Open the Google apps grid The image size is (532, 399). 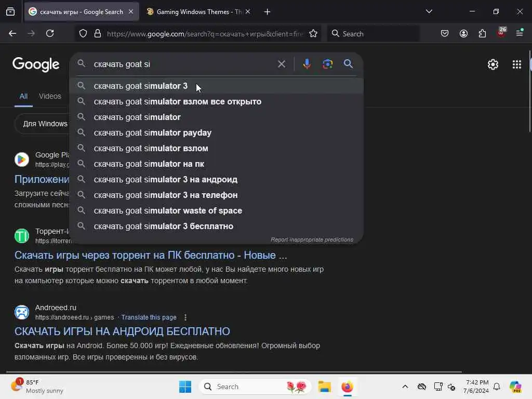(x=517, y=64)
